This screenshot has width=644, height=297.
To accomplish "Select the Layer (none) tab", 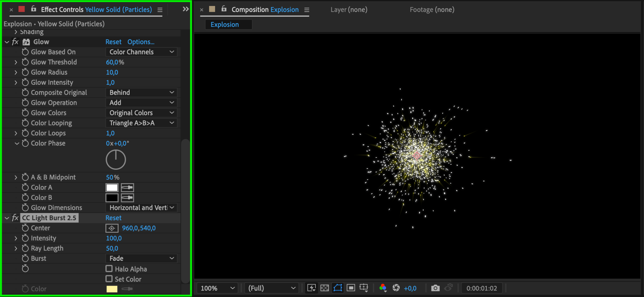I will pyautogui.click(x=349, y=10).
